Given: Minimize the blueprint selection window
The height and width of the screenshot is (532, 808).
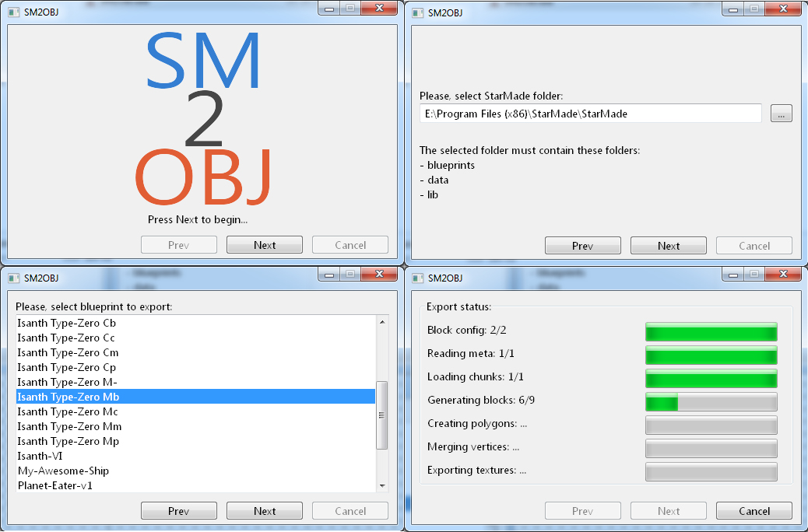Looking at the screenshot, I should [328, 275].
